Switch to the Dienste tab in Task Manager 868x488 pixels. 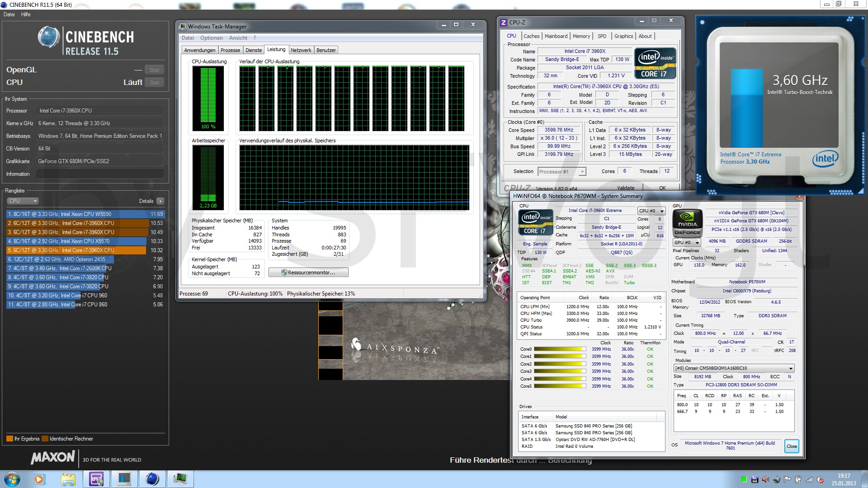point(254,50)
